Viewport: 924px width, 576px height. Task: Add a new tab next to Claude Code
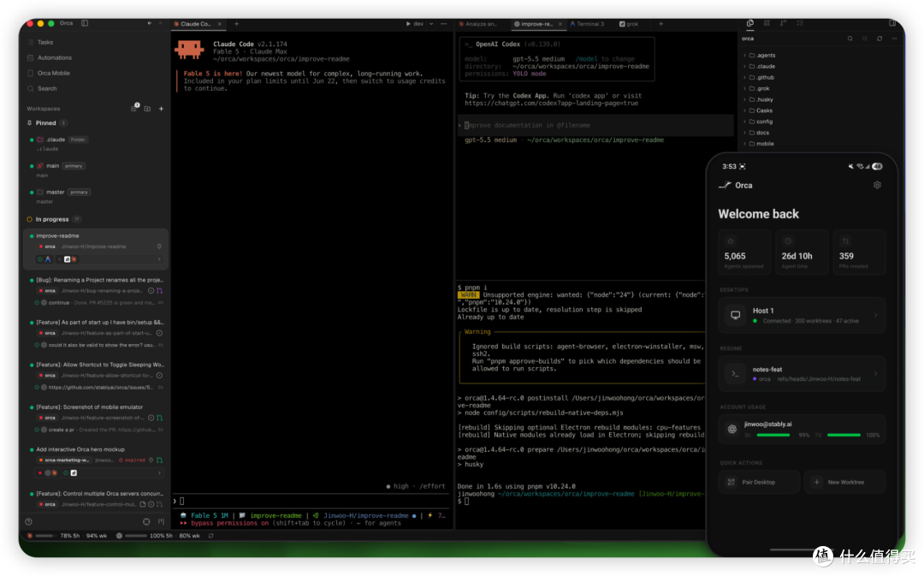pyautogui.click(x=236, y=24)
